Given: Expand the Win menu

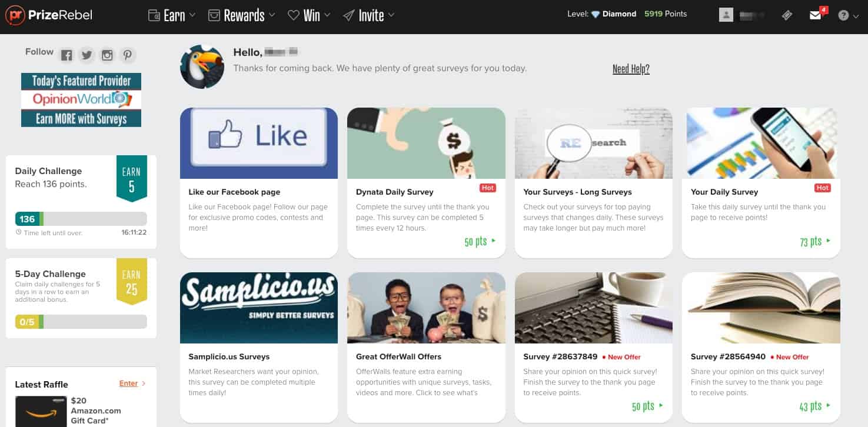Looking at the screenshot, I should [x=309, y=15].
